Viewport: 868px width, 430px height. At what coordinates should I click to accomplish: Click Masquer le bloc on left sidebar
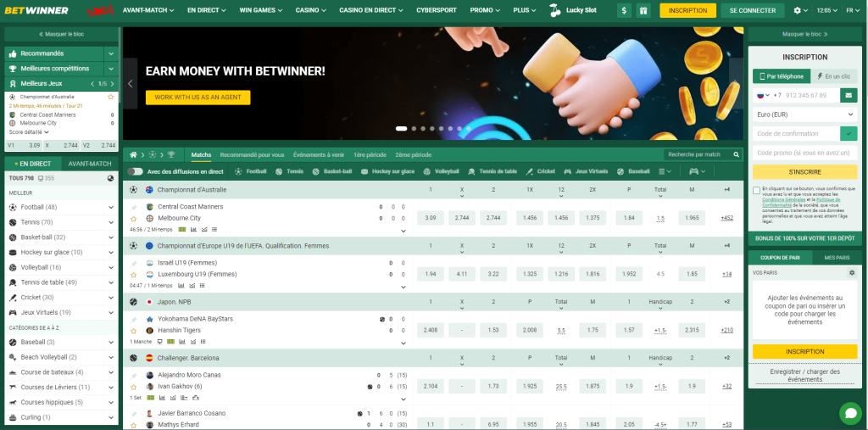pos(61,35)
